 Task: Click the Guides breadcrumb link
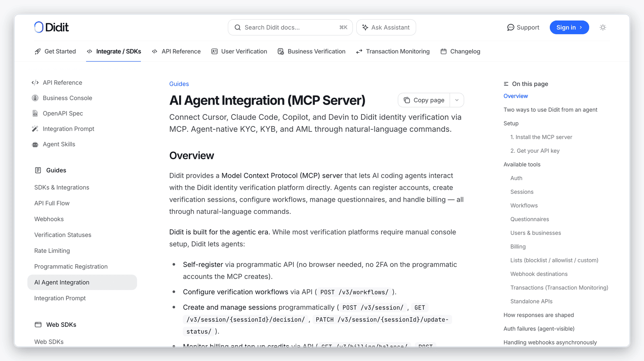click(x=179, y=84)
